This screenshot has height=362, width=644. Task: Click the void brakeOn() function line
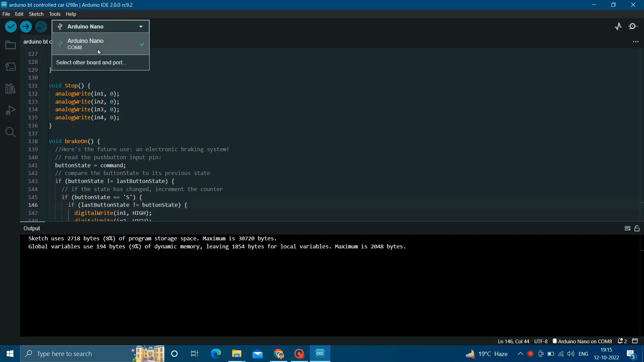click(x=74, y=141)
